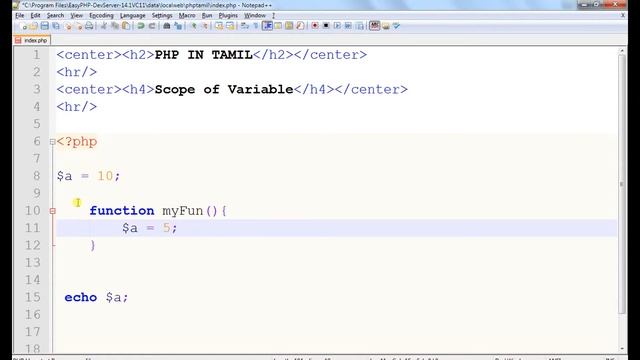
Task: Click the "function" keyword on line 10
Action: [122, 211]
